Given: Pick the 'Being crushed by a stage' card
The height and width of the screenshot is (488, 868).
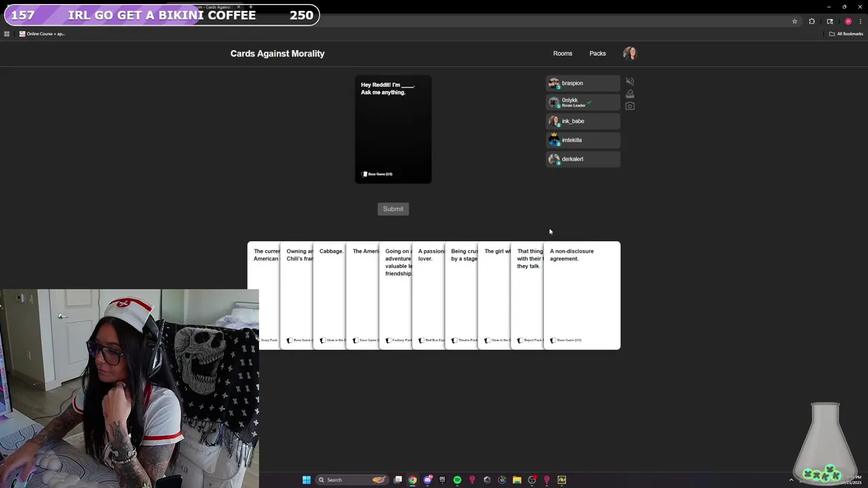Looking at the screenshot, I should coord(461,296).
